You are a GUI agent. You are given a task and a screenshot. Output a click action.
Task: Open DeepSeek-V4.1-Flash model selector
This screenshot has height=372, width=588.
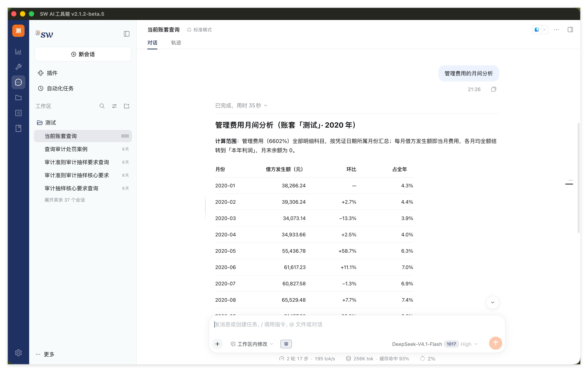click(434, 344)
